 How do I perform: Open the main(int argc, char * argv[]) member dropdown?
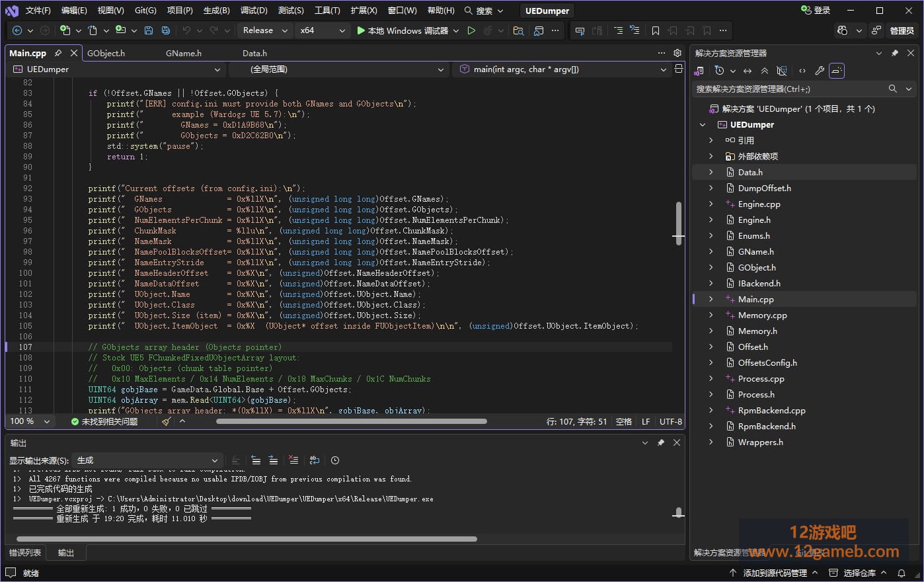[x=562, y=69]
